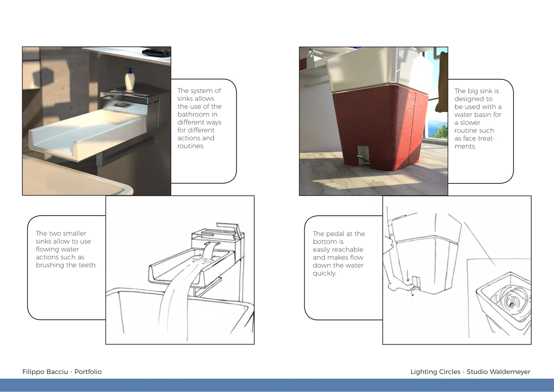The height and width of the screenshot is (392, 554).
Task: Click the footer 'Lighting Circles - Studio Waldemeyer'
Action: pyautogui.click(x=470, y=372)
